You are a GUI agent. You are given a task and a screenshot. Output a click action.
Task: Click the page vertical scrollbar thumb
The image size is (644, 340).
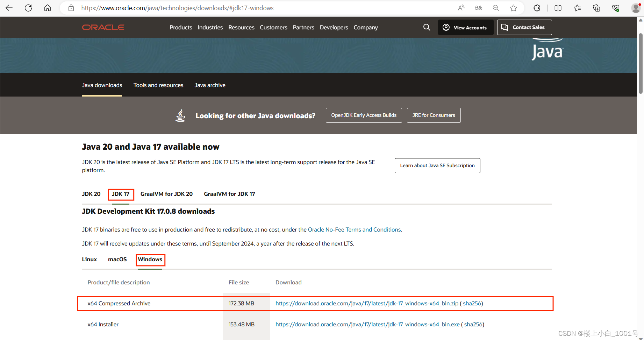tap(641, 63)
